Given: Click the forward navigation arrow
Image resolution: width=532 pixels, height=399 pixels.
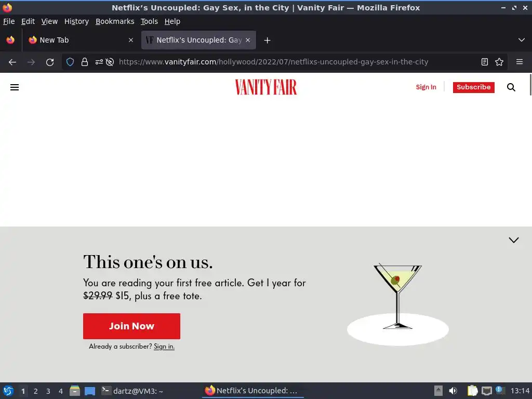Looking at the screenshot, I should coord(31,62).
